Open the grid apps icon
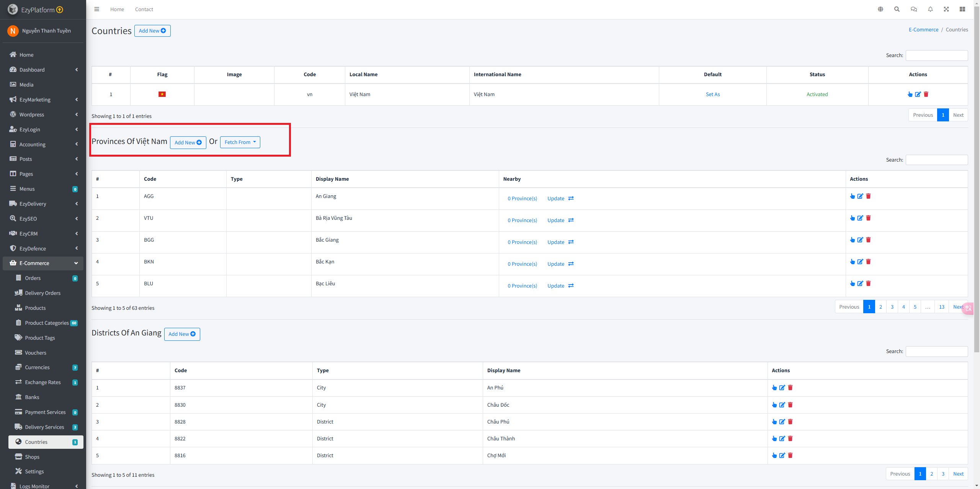 coord(962,9)
